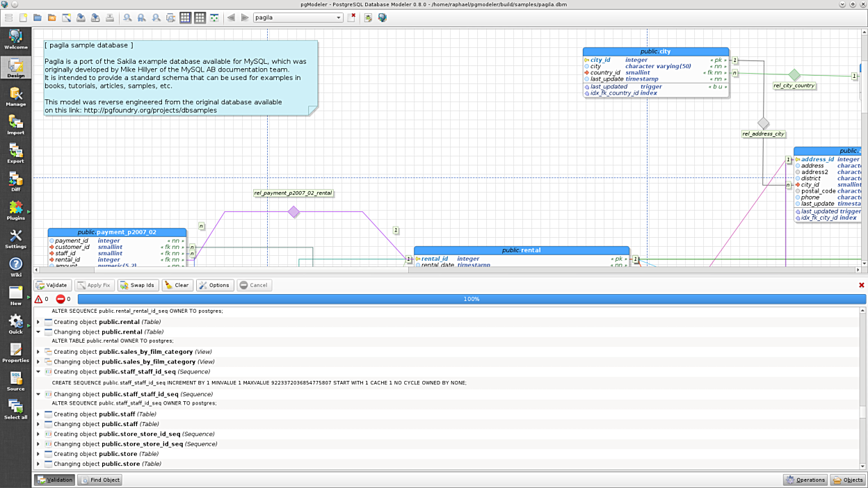Show SQL Source of the model
This screenshot has width=868, height=488.
tap(15, 381)
